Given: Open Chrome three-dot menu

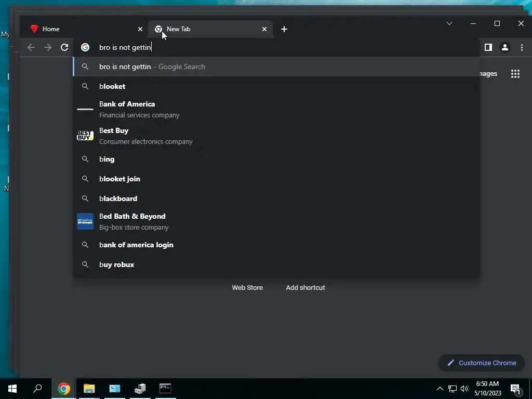Looking at the screenshot, I should pos(522,47).
